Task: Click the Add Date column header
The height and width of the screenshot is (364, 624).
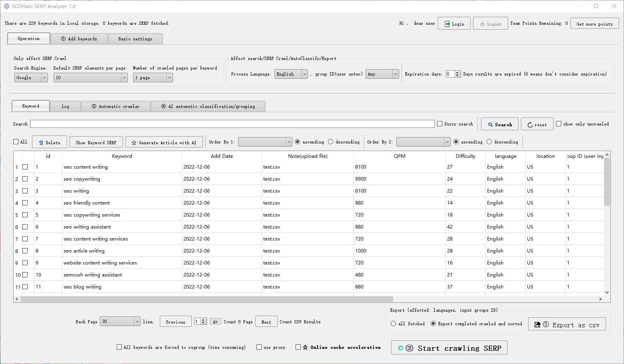Action: point(222,156)
